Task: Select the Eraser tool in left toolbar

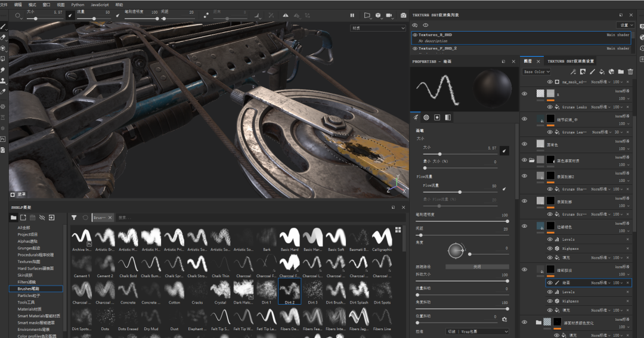Action: tap(4, 38)
